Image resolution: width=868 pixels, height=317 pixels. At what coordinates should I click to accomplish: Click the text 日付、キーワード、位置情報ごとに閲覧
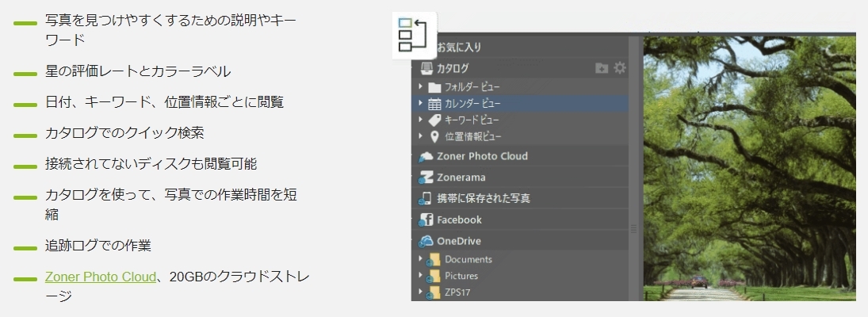coord(164,102)
